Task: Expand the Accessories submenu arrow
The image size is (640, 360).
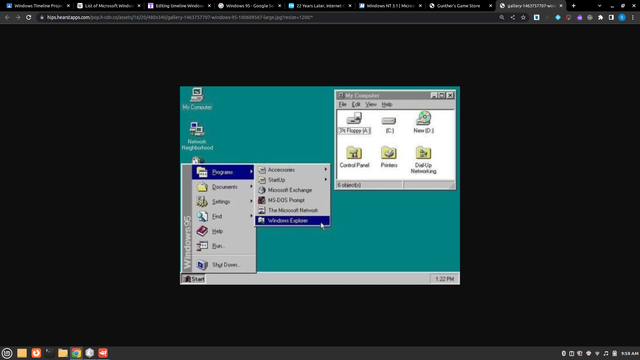Action: pos(326,169)
